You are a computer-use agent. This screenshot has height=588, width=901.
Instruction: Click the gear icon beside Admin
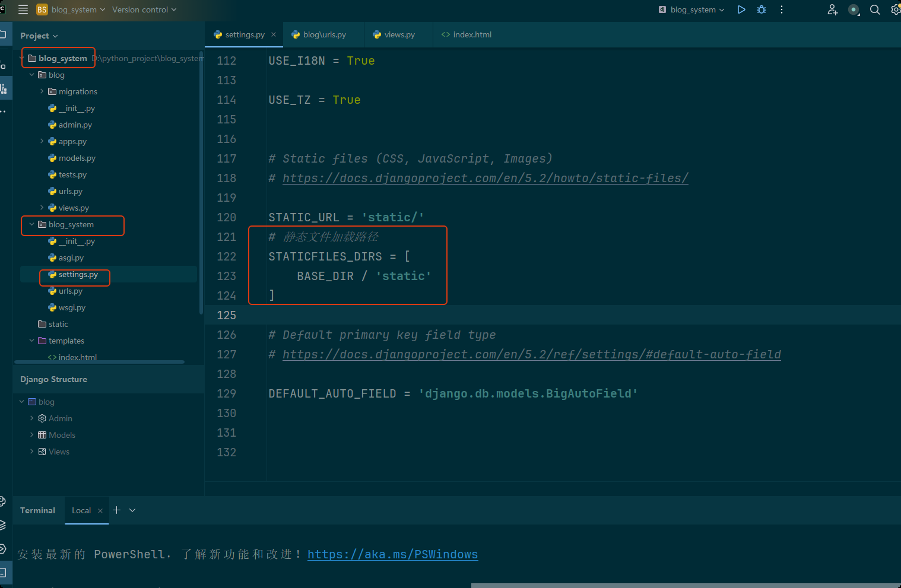pos(42,418)
